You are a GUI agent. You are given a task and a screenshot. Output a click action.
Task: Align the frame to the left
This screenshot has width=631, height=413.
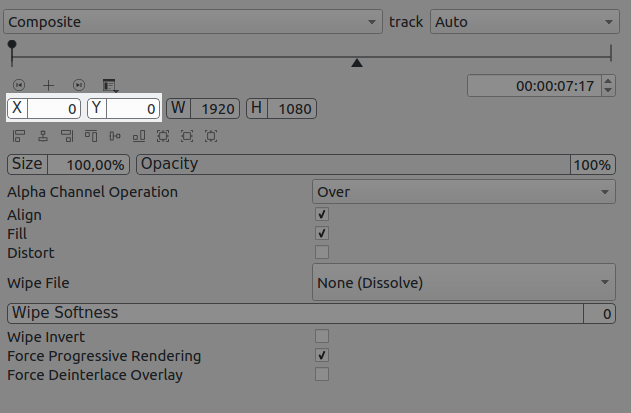[x=19, y=136]
